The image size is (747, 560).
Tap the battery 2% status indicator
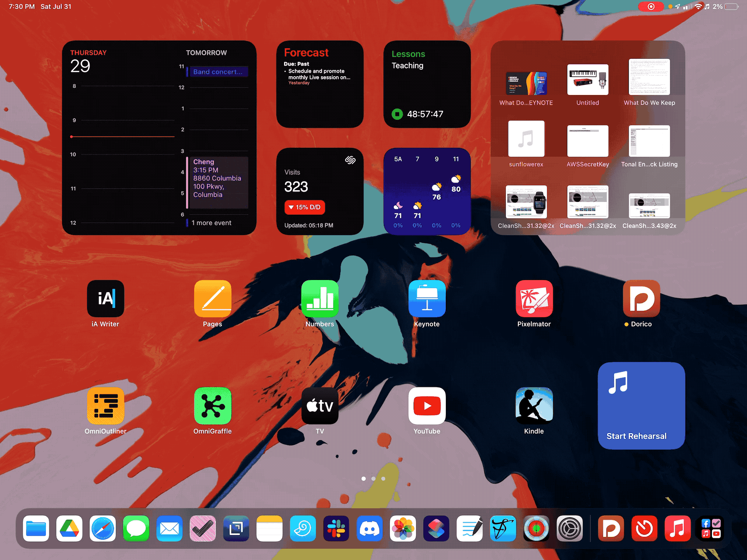[726, 7]
